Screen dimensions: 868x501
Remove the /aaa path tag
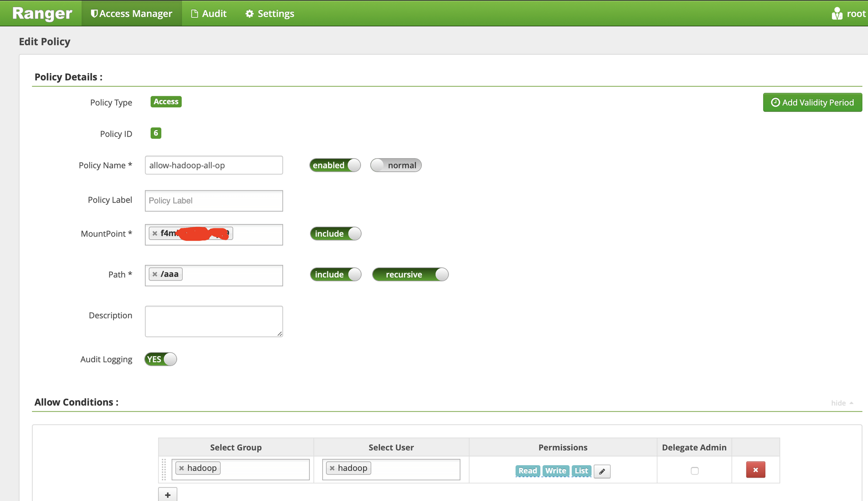click(155, 274)
